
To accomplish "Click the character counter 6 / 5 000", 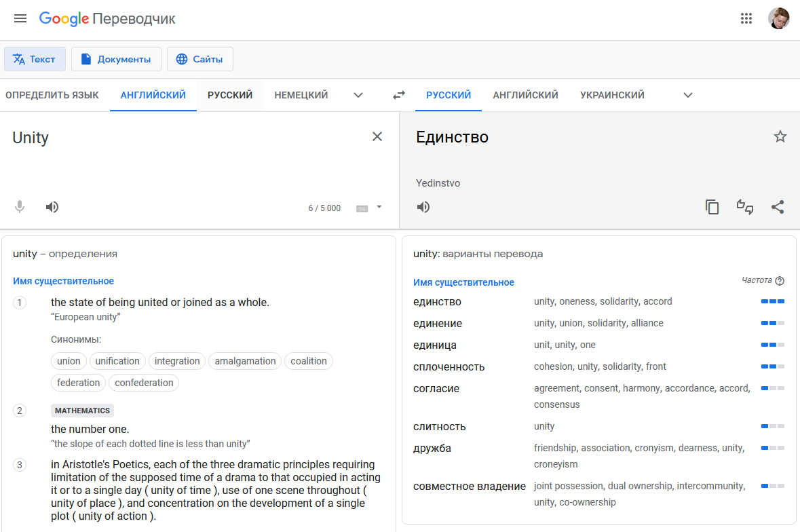I will pos(324,208).
